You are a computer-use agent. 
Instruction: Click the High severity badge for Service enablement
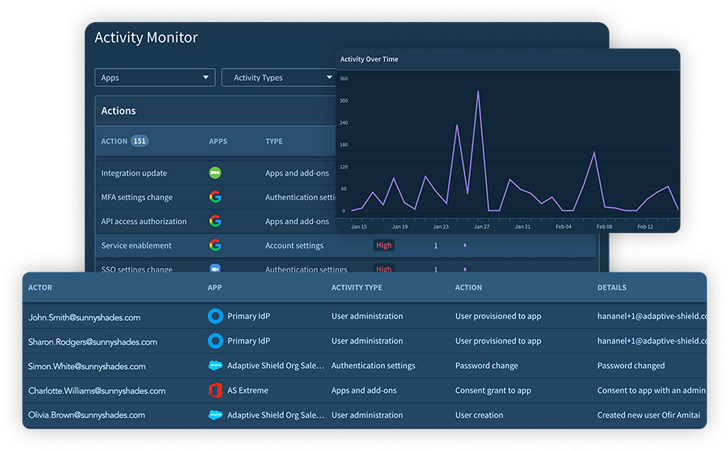click(384, 245)
